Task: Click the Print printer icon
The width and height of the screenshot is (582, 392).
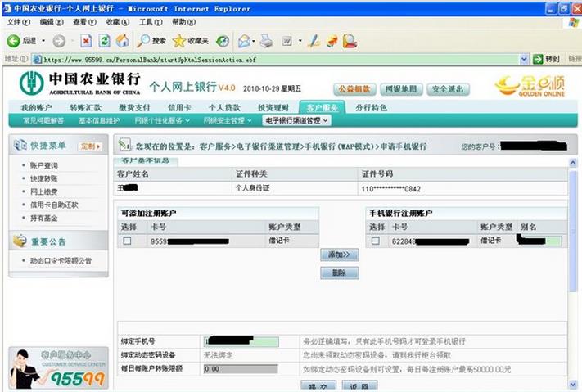Action: (266, 41)
